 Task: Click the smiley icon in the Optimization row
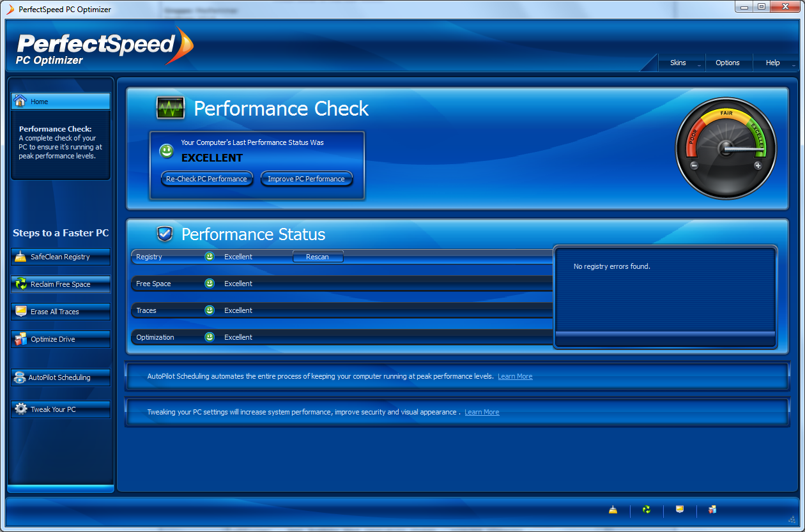(210, 337)
